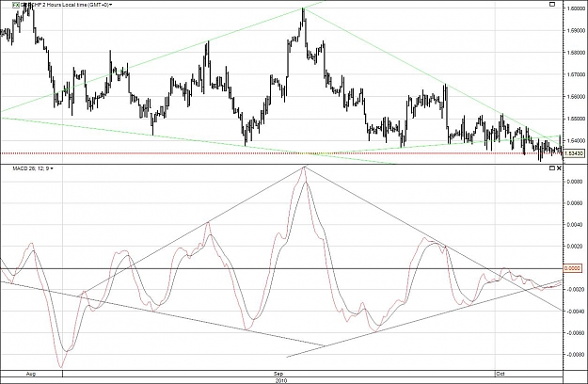Image resolution: width=588 pixels, height=384 pixels.
Task: Click the -0.0080 MACD axis label
Action: pyautogui.click(x=574, y=355)
